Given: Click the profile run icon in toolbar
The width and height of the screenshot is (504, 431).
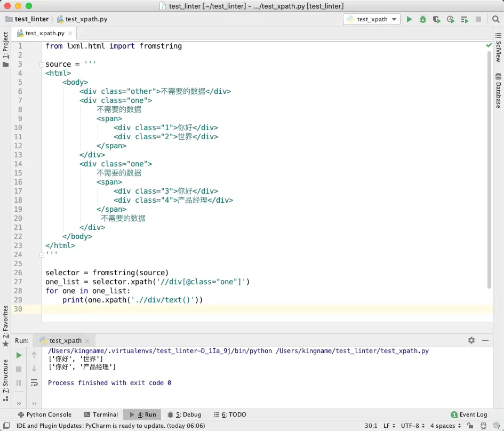Looking at the screenshot, I should [x=451, y=19].
